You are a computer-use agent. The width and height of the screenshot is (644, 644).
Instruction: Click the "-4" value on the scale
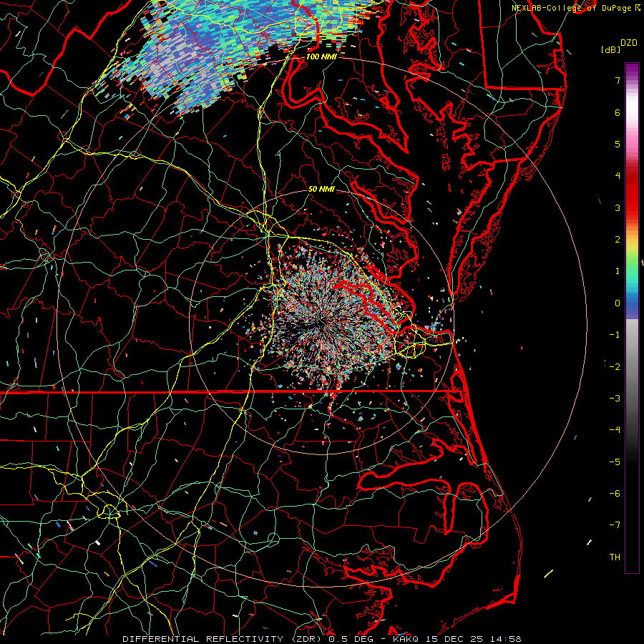pyautogui.click(x=615, y=429)
